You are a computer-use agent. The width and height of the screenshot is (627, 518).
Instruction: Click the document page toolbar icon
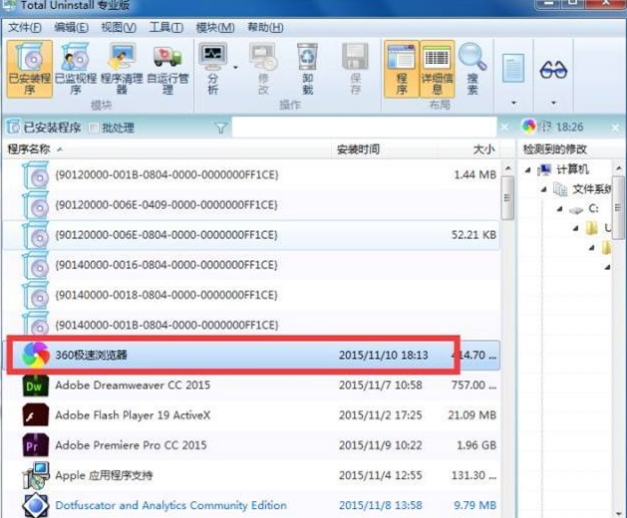(513, 68)
